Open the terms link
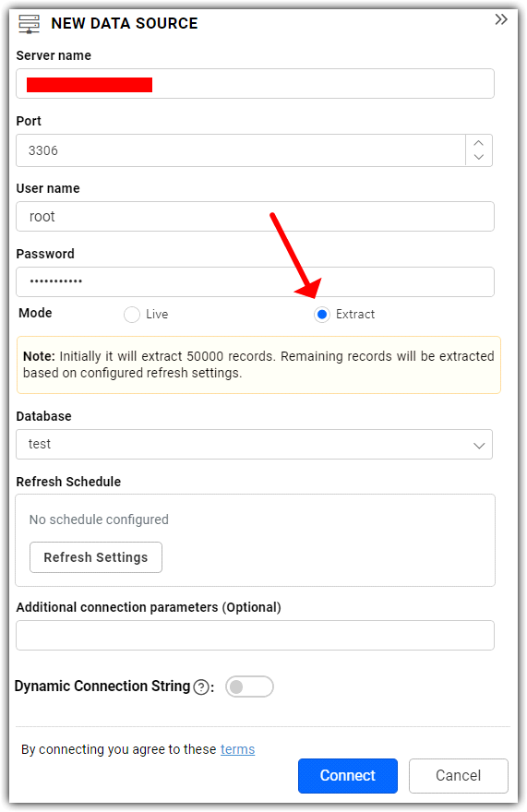The height and width of the screenshot is (812, 527). point(237,749)
